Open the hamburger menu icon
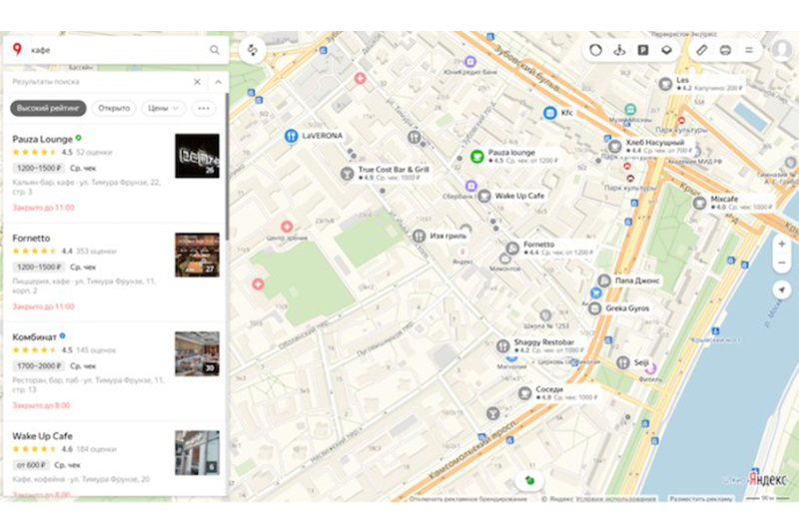This screenshot has height=532, width=799. click(749, 50)
